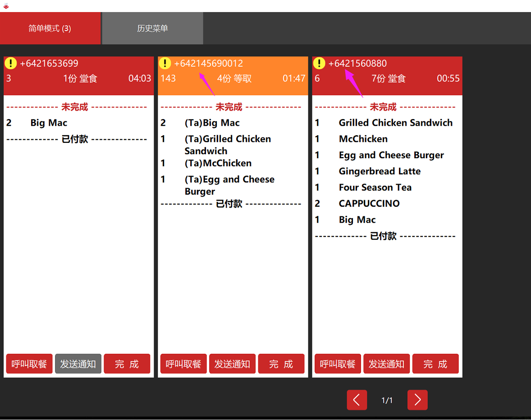Screen dimensions: 531x420
Task: Click 4份 等取 label on orange order
Action: tap(234, 78)
